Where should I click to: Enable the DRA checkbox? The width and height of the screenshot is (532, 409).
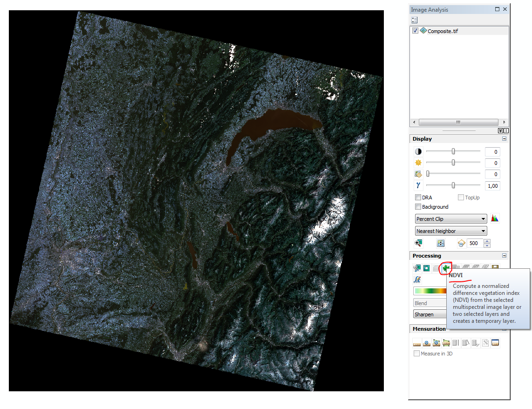coord(418,198)
